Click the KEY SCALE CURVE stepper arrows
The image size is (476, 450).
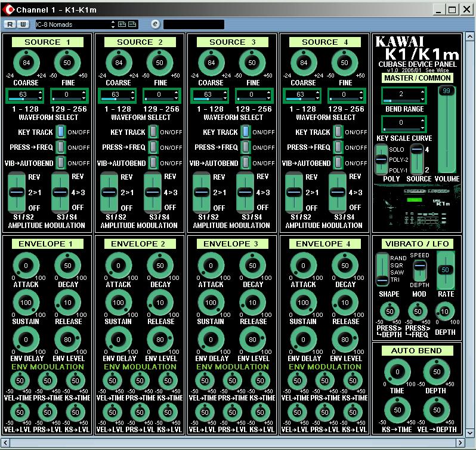[422, 124]
